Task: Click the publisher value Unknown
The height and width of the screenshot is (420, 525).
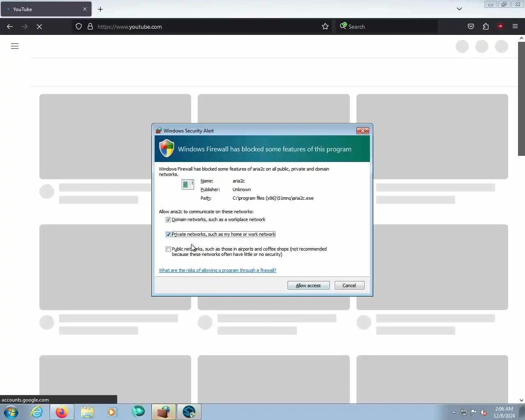Action: 242,189
